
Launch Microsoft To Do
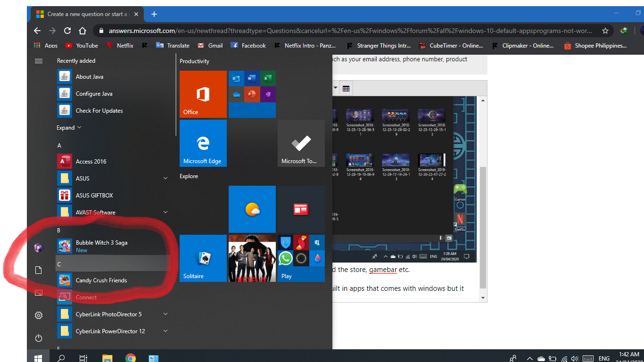[x=301, y=143]
